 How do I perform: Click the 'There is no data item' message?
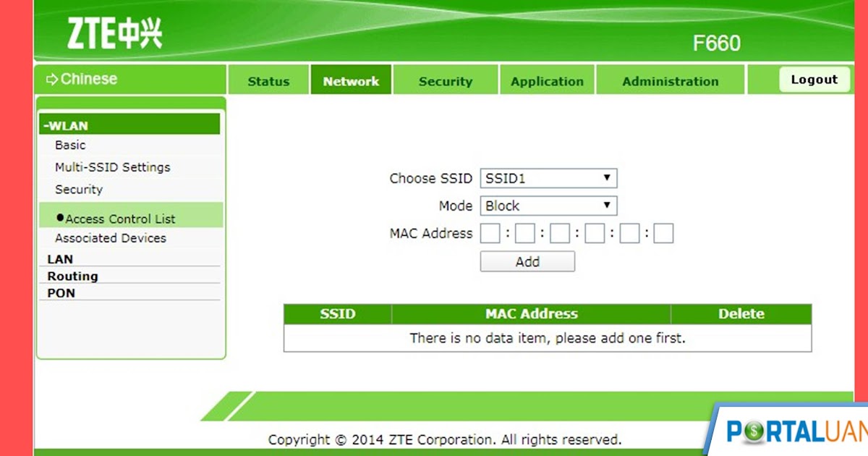coord(548,338)
